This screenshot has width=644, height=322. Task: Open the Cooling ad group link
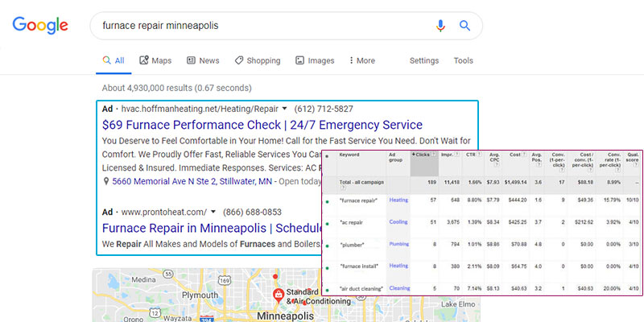(398, 222)
